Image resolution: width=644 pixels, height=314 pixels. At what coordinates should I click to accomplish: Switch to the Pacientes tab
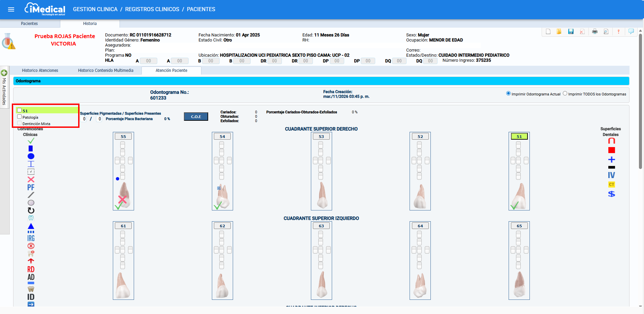(x=29, y=24)
